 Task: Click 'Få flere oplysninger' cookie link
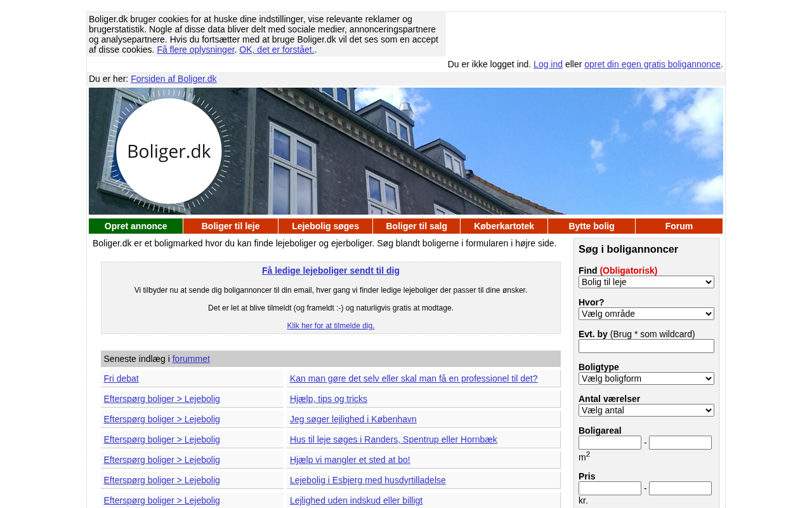tap(195, 50)
